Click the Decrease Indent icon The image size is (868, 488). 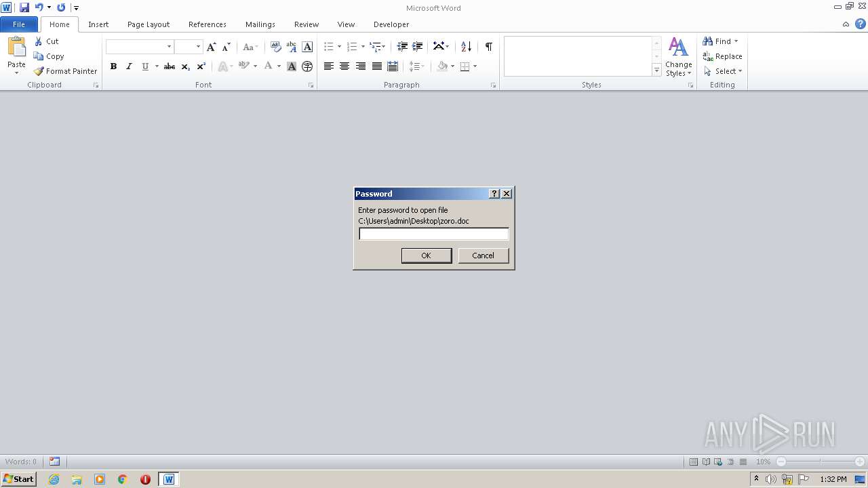[x=402, y=47]
